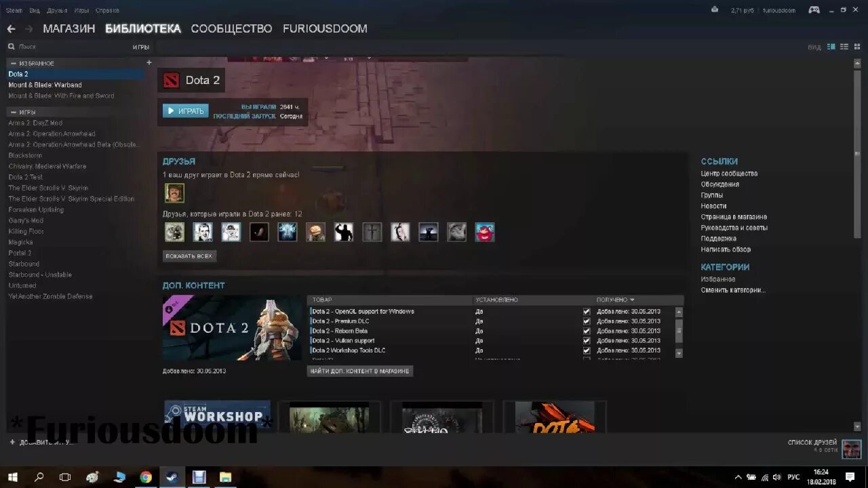The image size is (868, 488).
Task: Click DLC list scroll down arrow
Action: point(679,353)
